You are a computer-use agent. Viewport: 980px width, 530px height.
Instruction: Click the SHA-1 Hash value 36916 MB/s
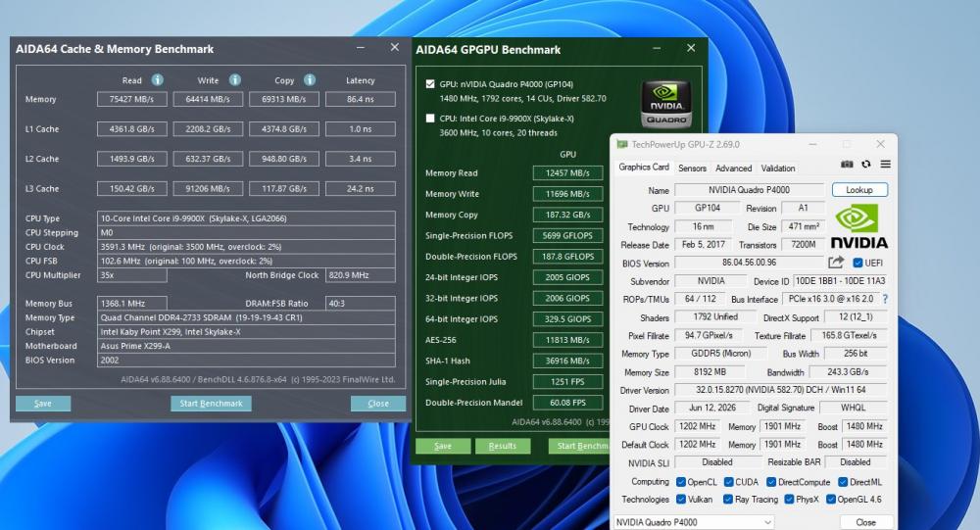tap(567, 361)
